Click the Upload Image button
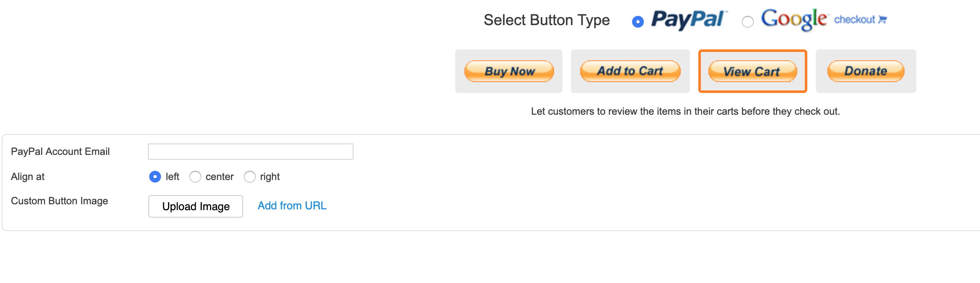This screenshot has width=980, height=283. (x=196, y=206)
